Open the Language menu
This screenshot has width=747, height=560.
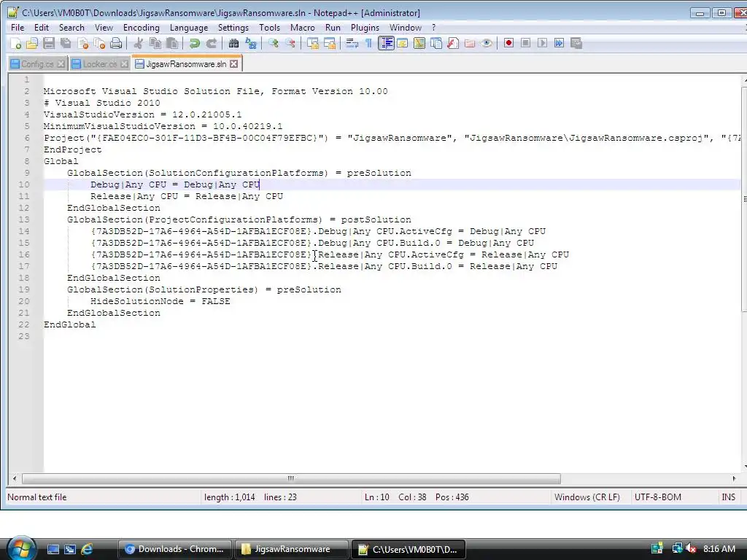click(189, 28)
